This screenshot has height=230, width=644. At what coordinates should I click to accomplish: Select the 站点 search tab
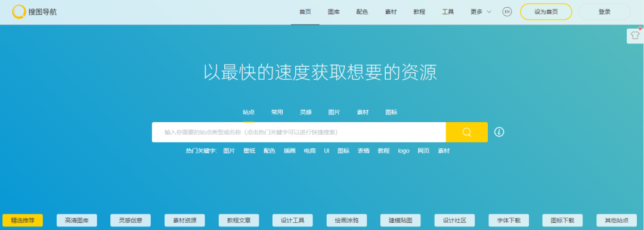[249, 113]
